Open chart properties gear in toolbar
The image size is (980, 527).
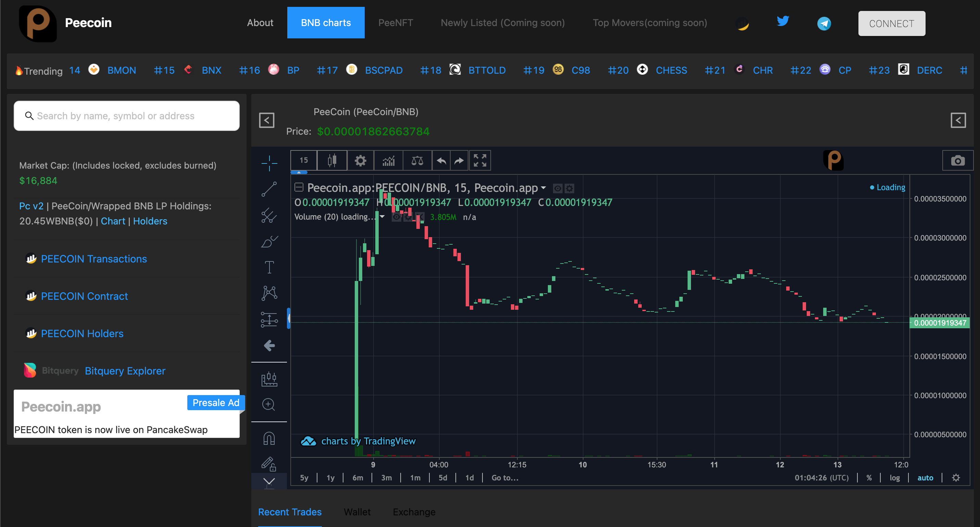click(360, 160)
